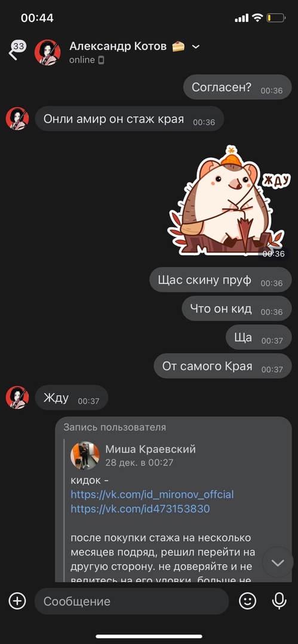Open Александр Котов's profile avatar in header

(x=48, y=52)
